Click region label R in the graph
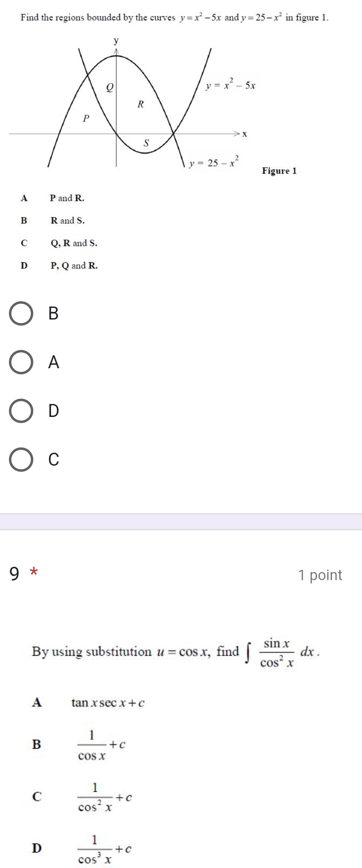The width and height of the screenshot is (362, 868). click(x=140, y=104)
